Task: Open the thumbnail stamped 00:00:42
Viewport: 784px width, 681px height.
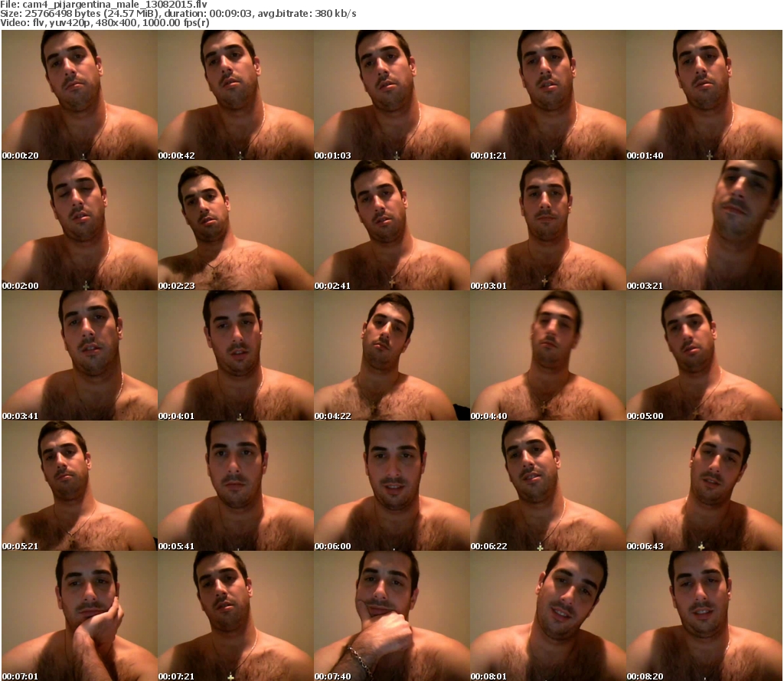Action: pyautogui.click(x=236, y=95)
